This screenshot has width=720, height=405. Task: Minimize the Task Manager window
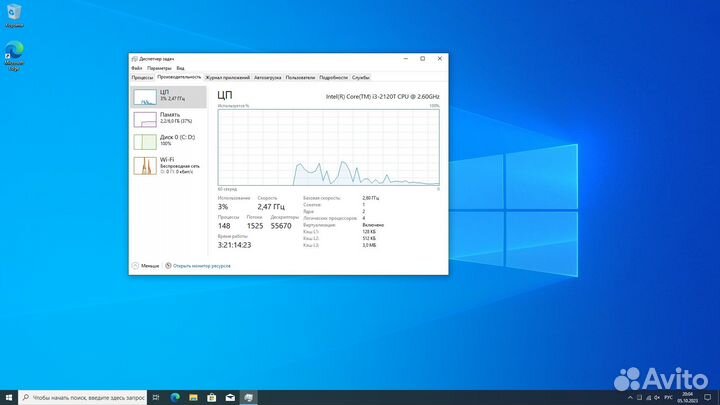point(405,59)
